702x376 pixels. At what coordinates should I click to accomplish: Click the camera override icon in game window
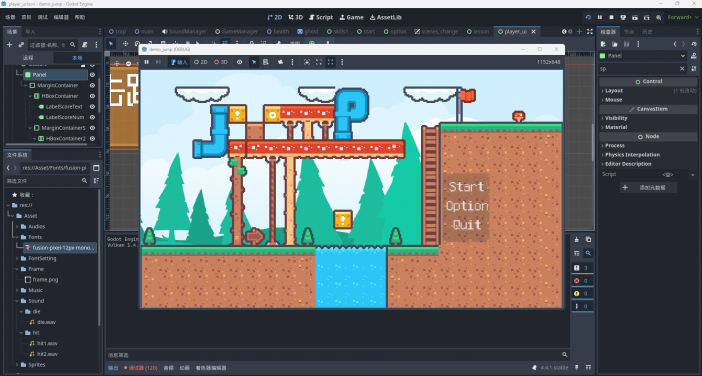(280, 62)
